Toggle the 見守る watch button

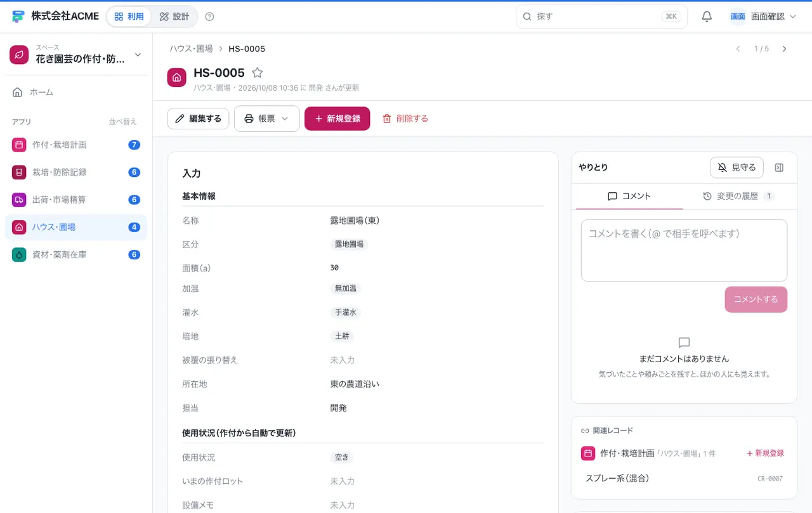pyautogui.click(x=737, y=167)
